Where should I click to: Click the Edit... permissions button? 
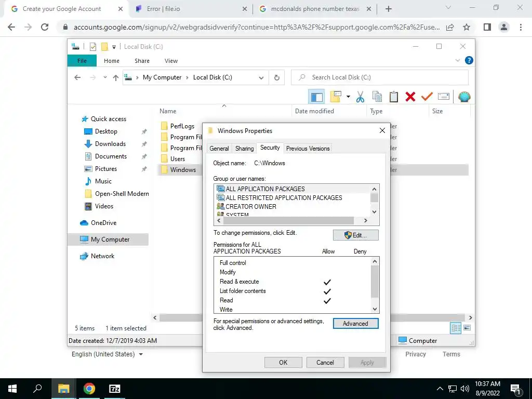(355, 235)
